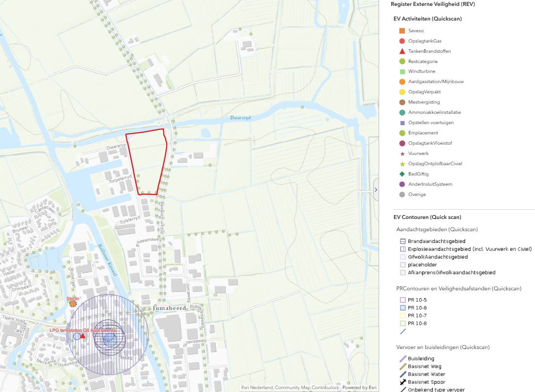Viewport: 535px width, 392px height.
Task: Click the Basisnet Spoor line symbol
Action: pyautogui.click(x=403, y=382)
